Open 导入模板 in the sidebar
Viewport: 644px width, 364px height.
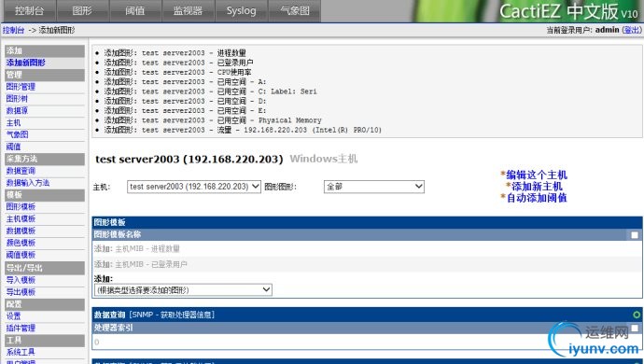pyautogui.click(x=21, y=280)
